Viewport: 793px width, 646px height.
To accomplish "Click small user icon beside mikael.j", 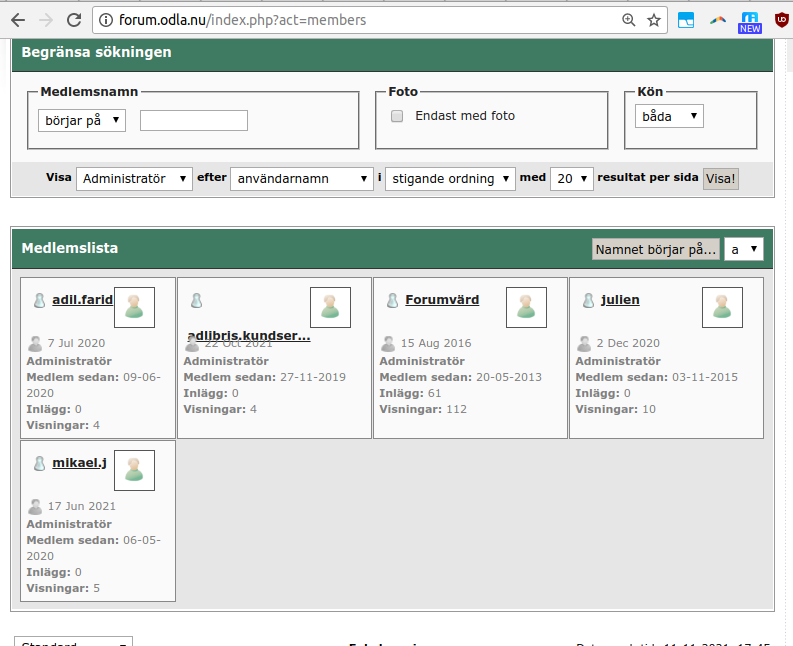I will pyautogui.click(x=40, y=464).
